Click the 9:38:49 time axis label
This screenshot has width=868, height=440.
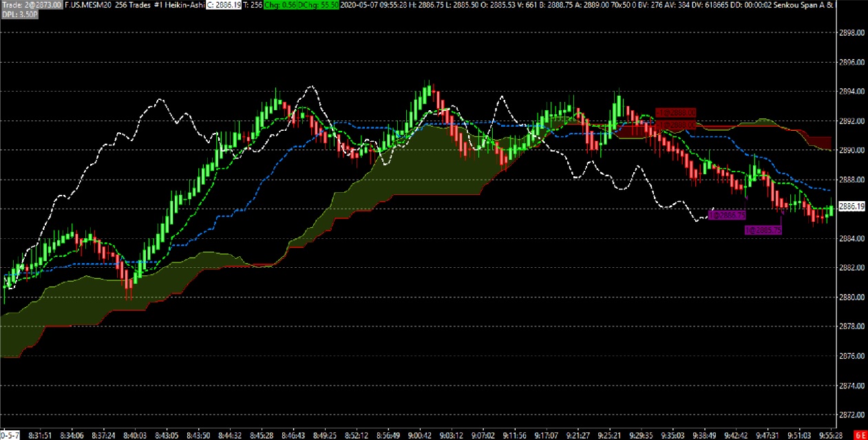(703, 435)
